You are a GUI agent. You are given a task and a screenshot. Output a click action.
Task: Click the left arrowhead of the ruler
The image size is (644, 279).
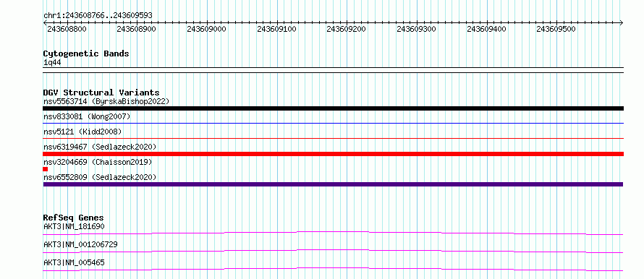(x=45, y=22)
